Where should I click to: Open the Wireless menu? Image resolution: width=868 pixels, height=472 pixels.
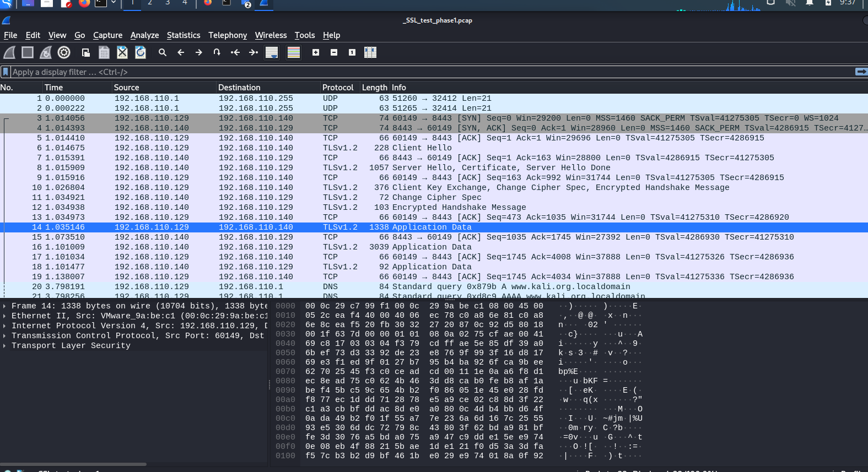coord(271,35)
